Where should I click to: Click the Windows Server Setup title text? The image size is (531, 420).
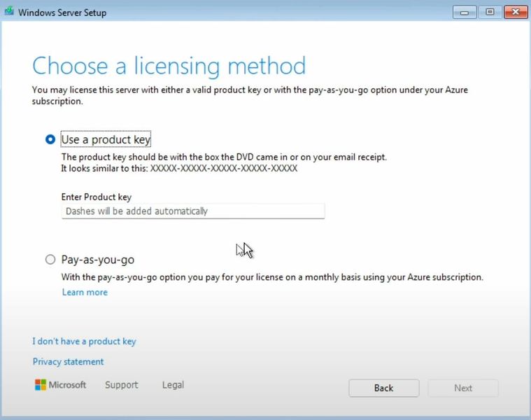62,13
